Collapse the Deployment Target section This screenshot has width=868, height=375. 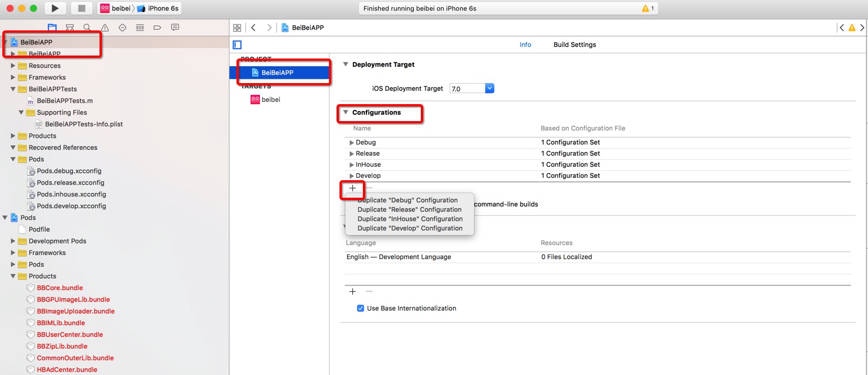pos(345,64)
